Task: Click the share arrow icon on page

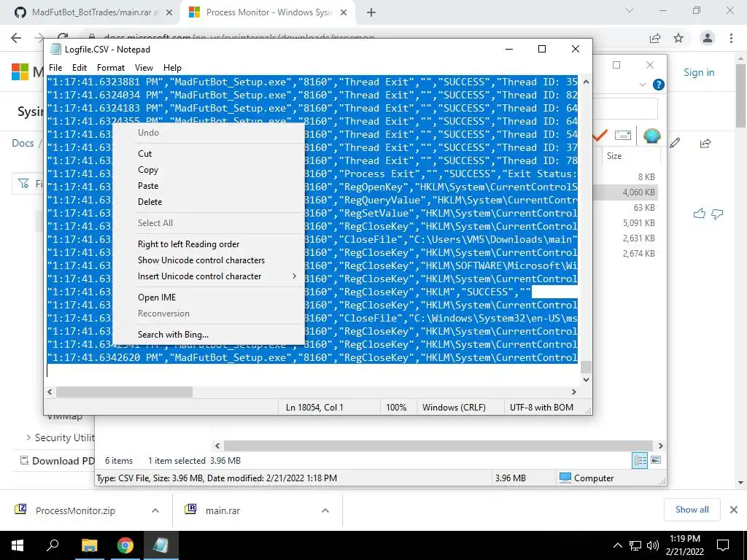Action: (x=705, y=143)
